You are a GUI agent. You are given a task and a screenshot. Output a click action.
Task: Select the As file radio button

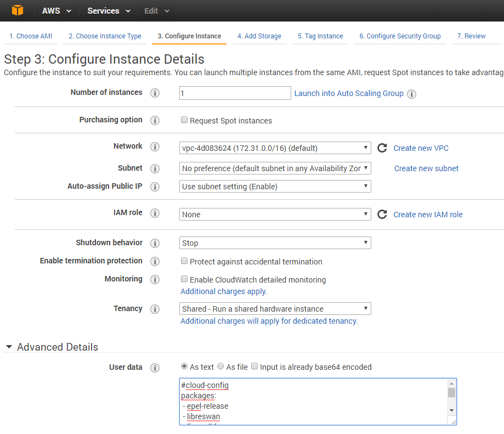pos(220,366)
